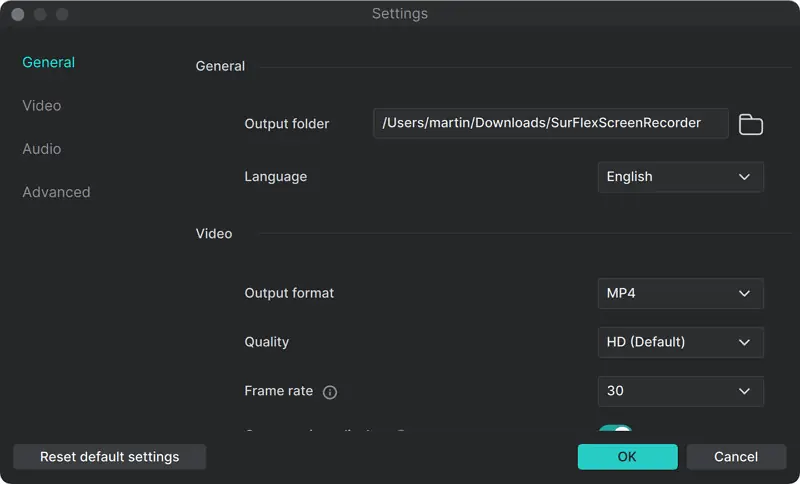Image resolution: width=800 pixels, height=484 pixels.
Task: Open the Language dropdown showing English
Action: coord(681,177)
